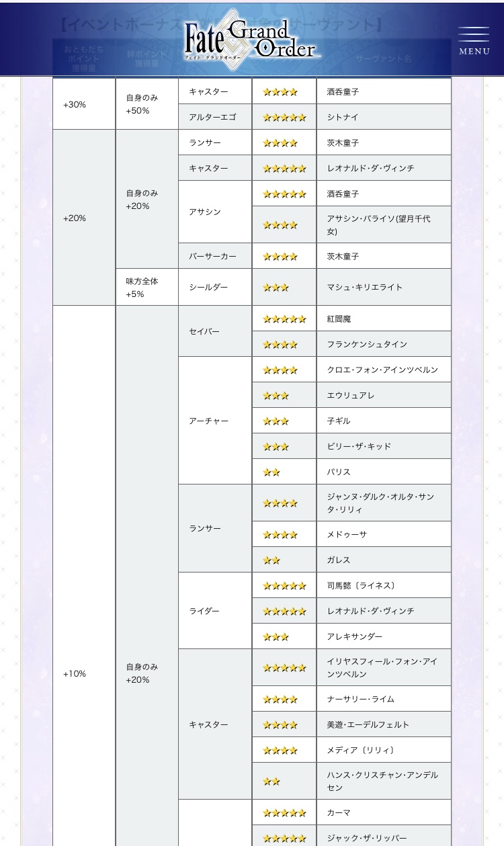Click the five-star rating beside カーマ
Screen dimensions: 504x846
click(284, 812)
